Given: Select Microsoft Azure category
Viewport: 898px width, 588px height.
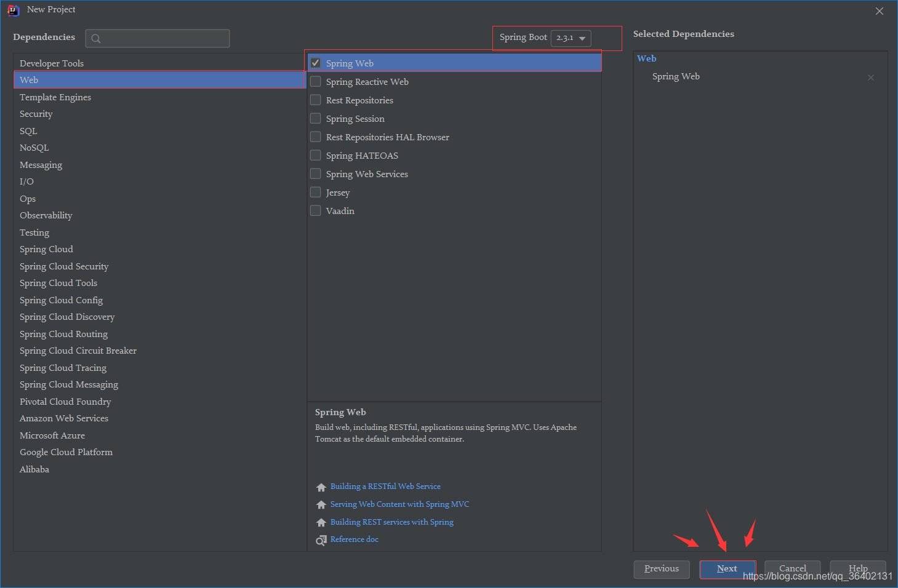Looking at the screenshot, I should pyautogui.click(x=159, y=435).
